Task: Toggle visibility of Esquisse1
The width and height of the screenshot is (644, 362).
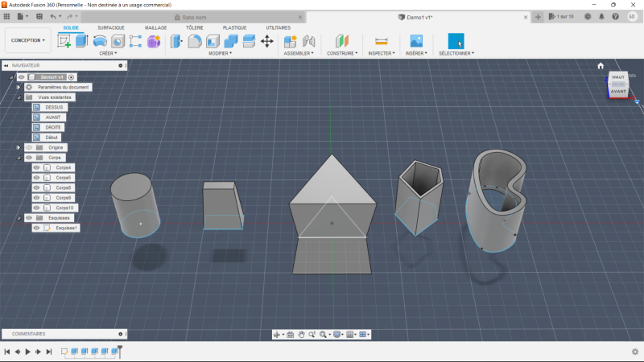Action: click(37, 228)
